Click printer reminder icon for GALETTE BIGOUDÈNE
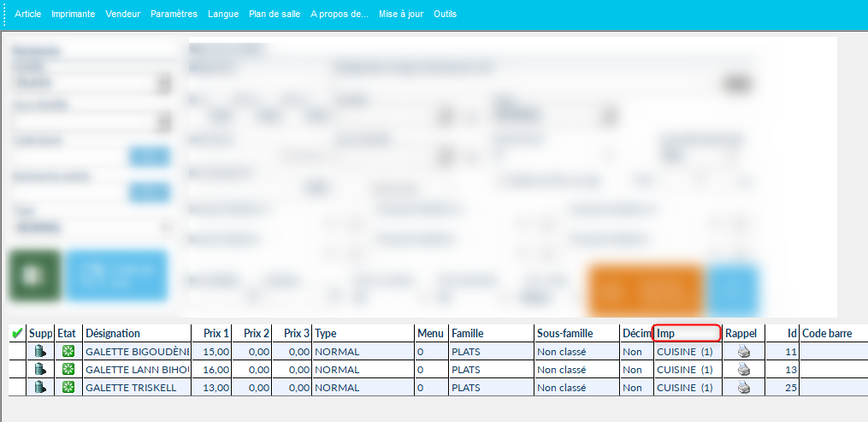 pyautogui.click(x=743, y=351)
